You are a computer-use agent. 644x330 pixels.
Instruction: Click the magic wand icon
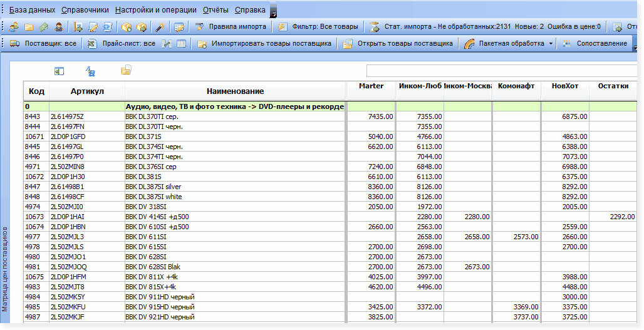160,27
